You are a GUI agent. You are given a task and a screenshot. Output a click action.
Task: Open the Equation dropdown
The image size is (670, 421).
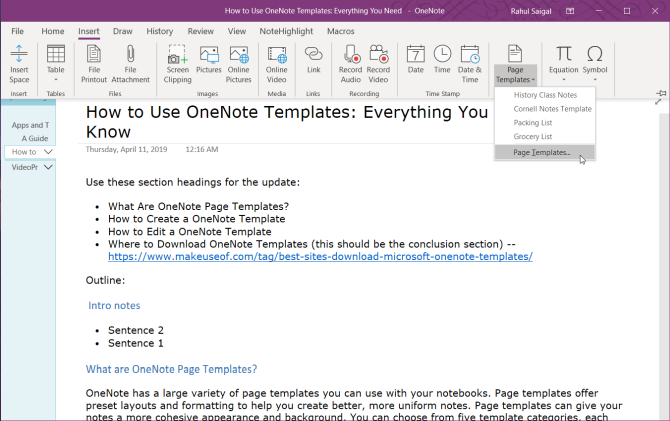pyautogui.click(x=564, y=64)
